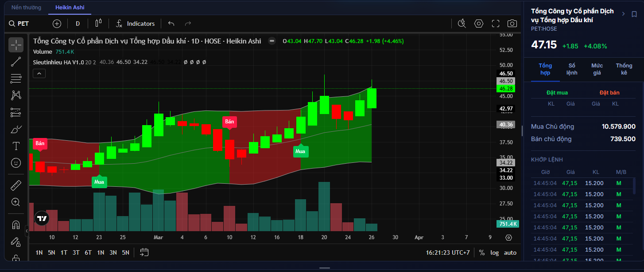Screen dimensions: 644x272
Task: Enter fullscreen chart mode
Action: (x=496, y=24)
